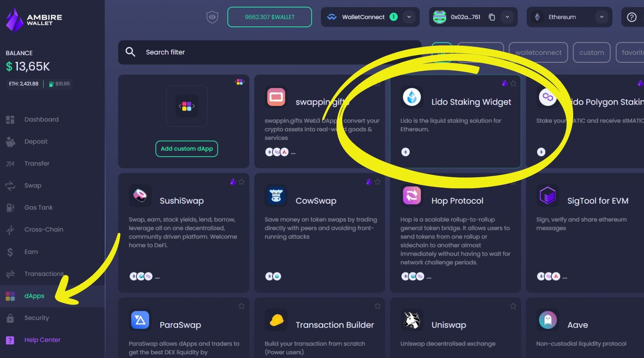Open the Dashboard page from sidebar

tap(41, 120)
